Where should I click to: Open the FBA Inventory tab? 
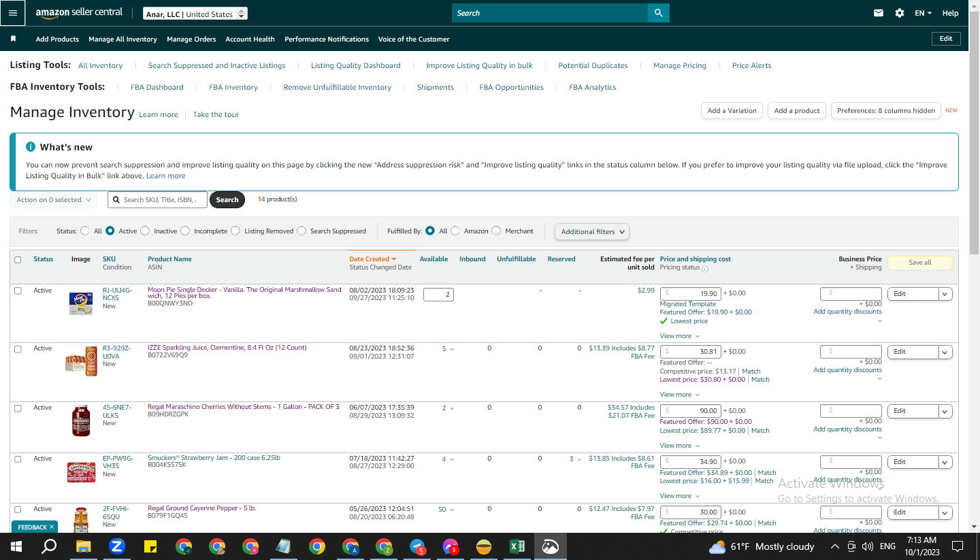(x=233, y=87)
